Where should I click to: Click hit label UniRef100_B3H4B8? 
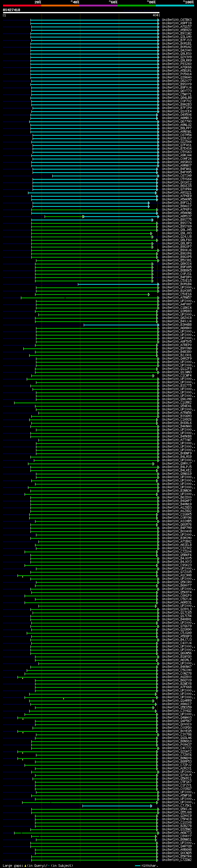[x=177, y=325]
